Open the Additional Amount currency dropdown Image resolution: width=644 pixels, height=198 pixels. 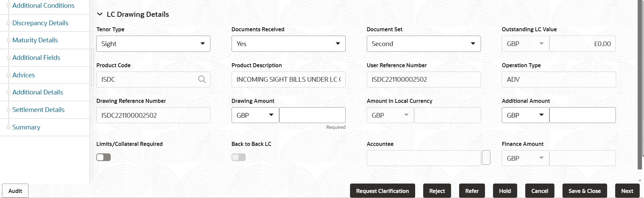coord(541,115)
